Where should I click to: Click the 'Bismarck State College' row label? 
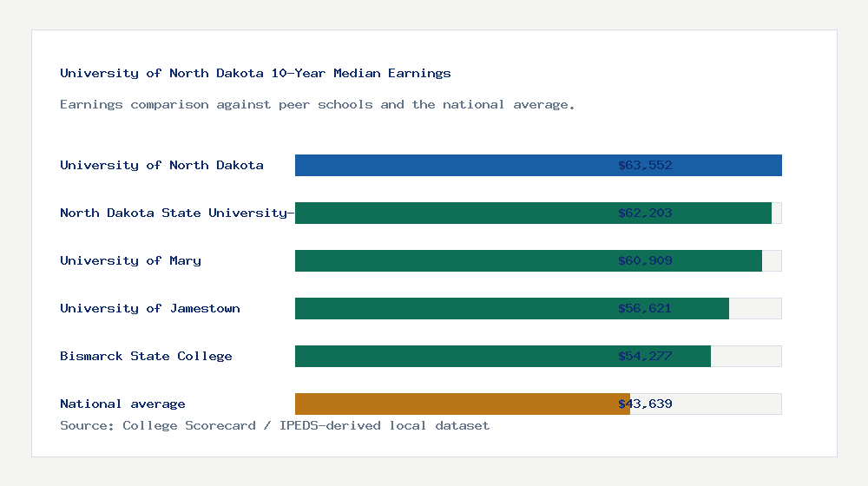point(146,356)
